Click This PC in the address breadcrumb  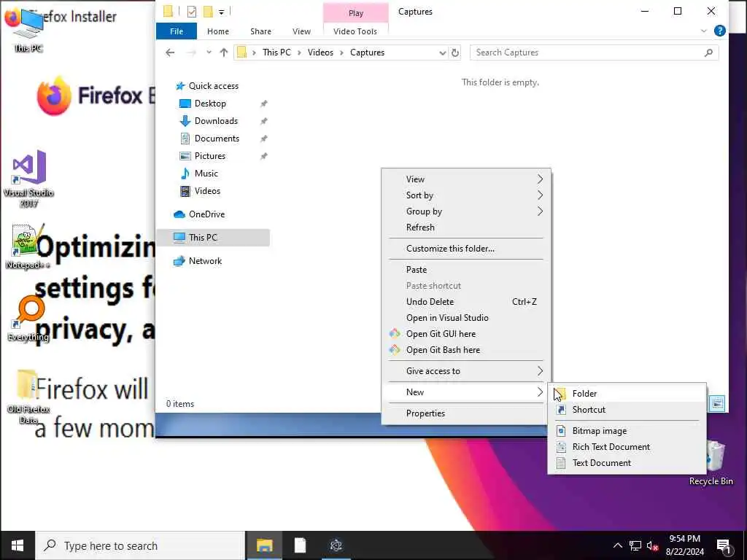point(276,52)
